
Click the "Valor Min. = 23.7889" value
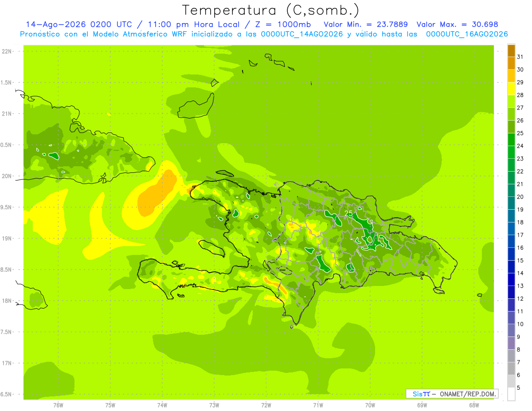tap(366, 24)
